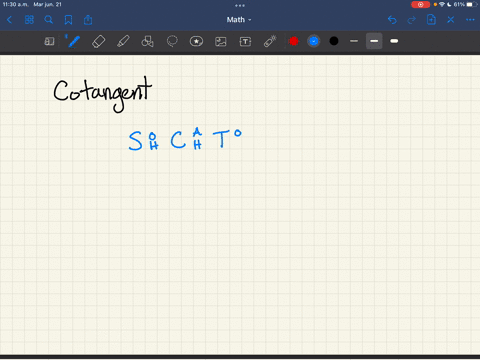Choose the black pen color

[x=334, y=41]
